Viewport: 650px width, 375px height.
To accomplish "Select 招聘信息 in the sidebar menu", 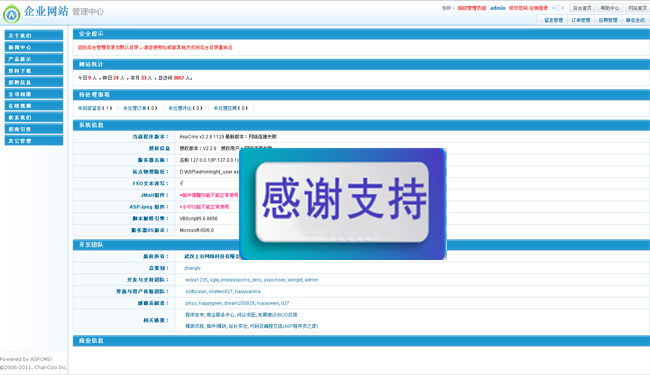I will click(34, 82).
